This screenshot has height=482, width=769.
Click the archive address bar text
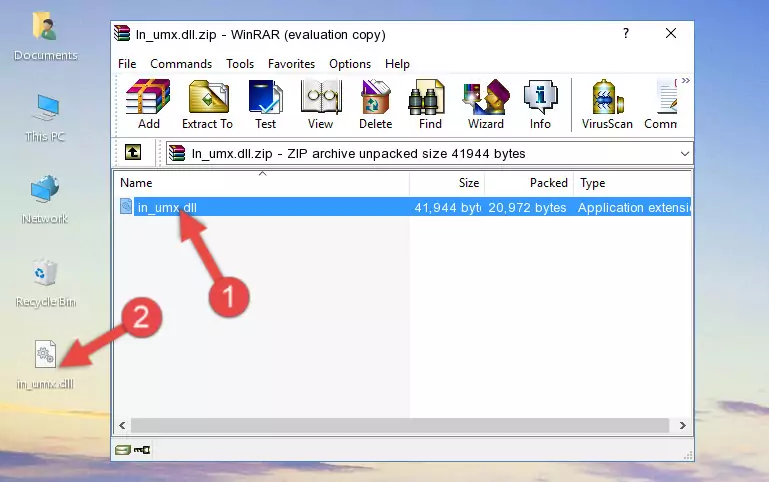[x=358, y=153]
